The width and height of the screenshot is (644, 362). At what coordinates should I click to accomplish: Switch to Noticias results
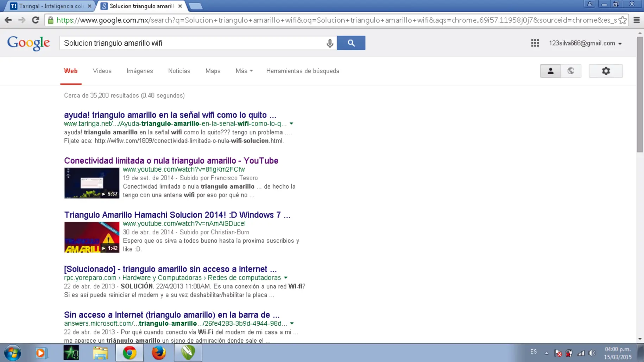pos(179,71)
